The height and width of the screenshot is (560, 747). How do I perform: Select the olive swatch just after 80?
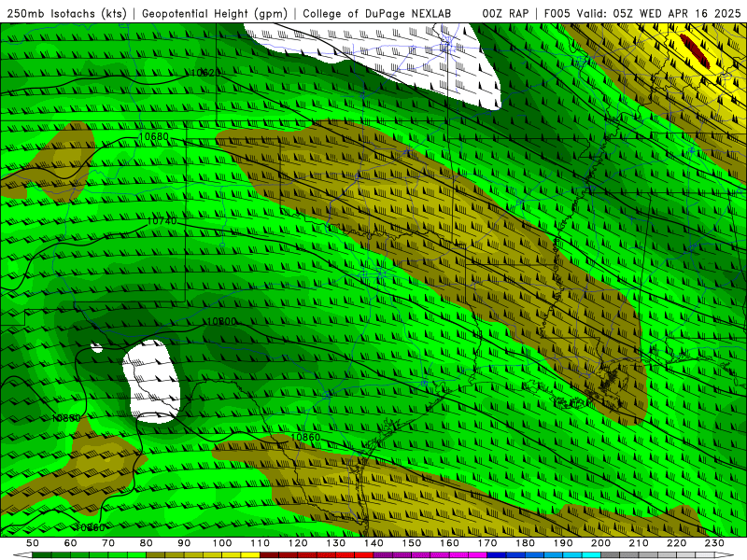pyautogui.click(x=155, y=555)
